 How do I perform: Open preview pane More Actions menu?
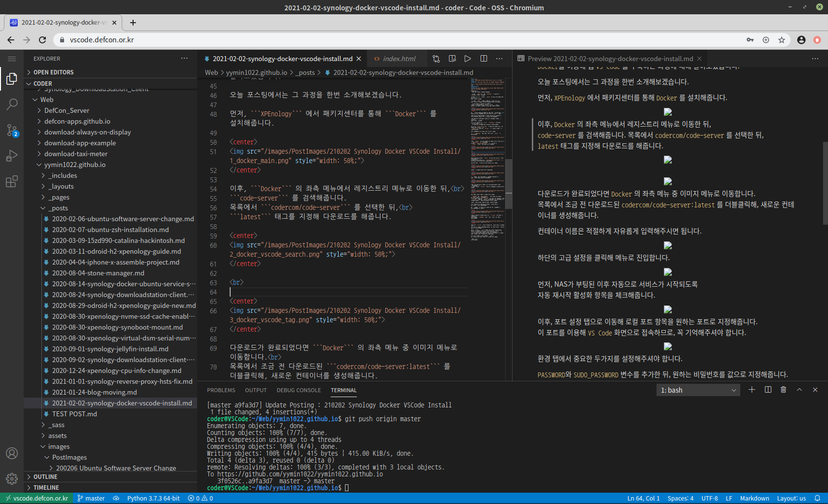(x=815, y=59)
